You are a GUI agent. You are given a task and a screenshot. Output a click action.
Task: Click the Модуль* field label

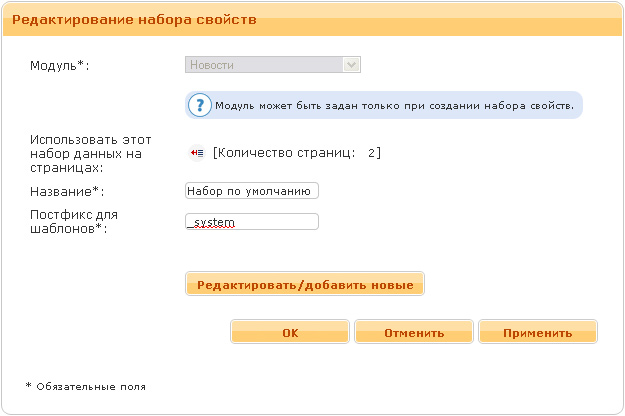[x=61, y=66]
